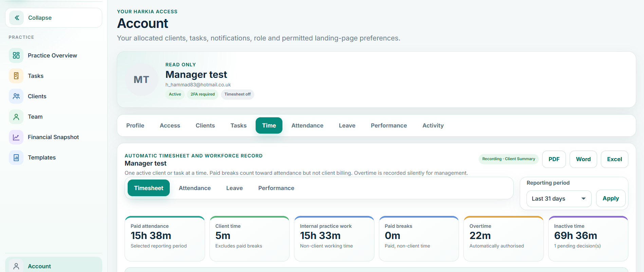644x272 pixels.
Task: Click the READ ONLY label
Action: point(181,65)
